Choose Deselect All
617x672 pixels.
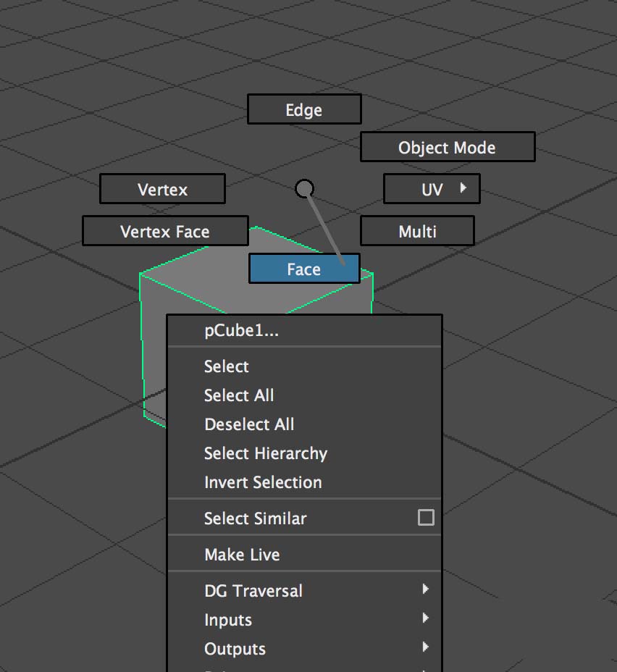304,424
